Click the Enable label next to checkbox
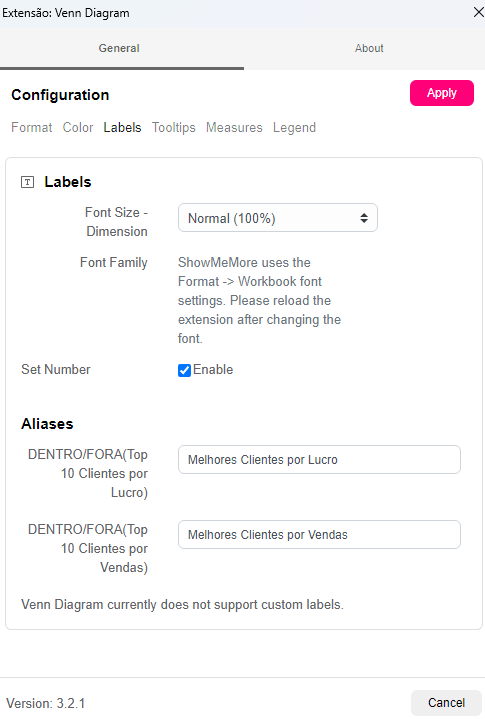 click(x=213, y=370)
